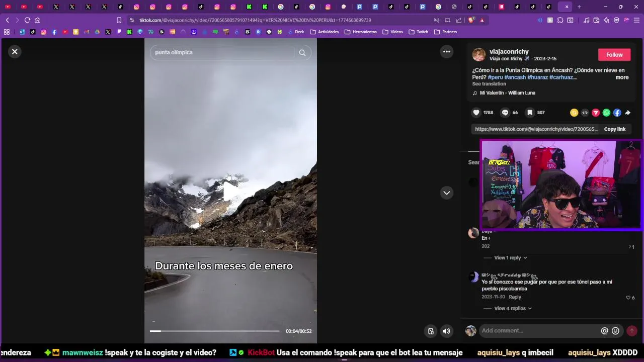This screenshot has height=362, width=644.
Task: Seek on the video progress bar
Action: [x=214, y=331]
